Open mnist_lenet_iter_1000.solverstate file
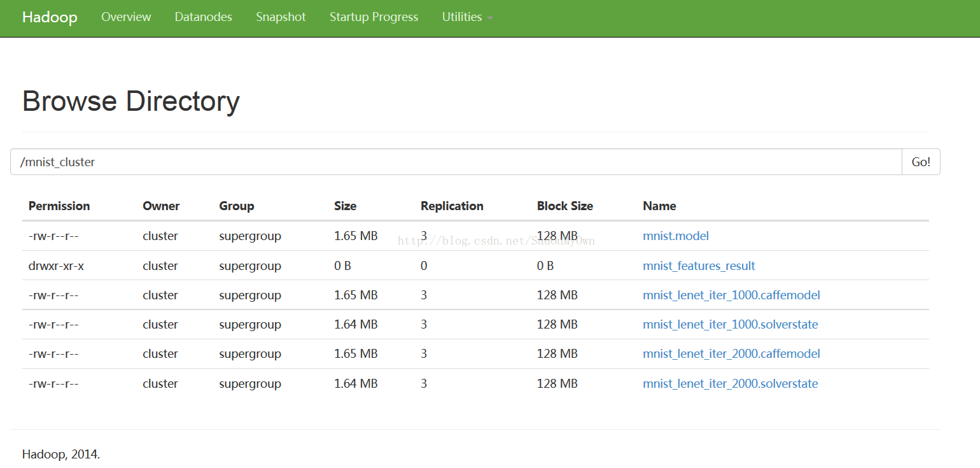 tap(731, 324)
